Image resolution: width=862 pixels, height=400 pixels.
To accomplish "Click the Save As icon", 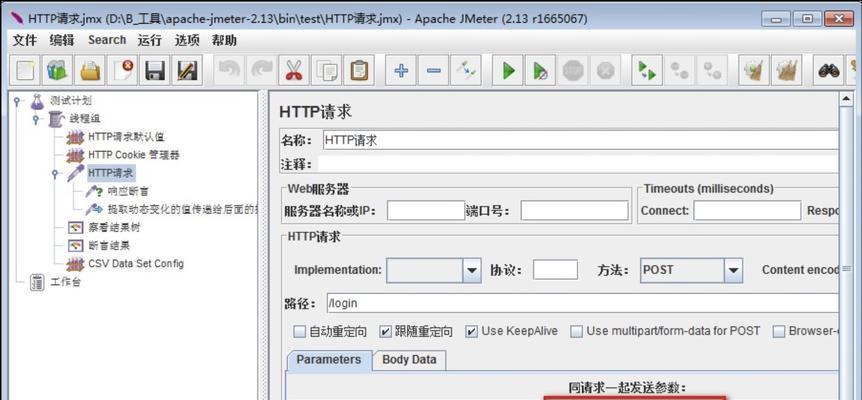I will [x=187, y=70].
